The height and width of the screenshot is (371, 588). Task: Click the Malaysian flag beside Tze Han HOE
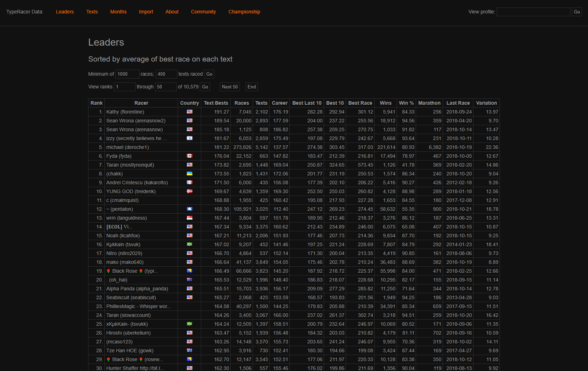pos(190,350)
